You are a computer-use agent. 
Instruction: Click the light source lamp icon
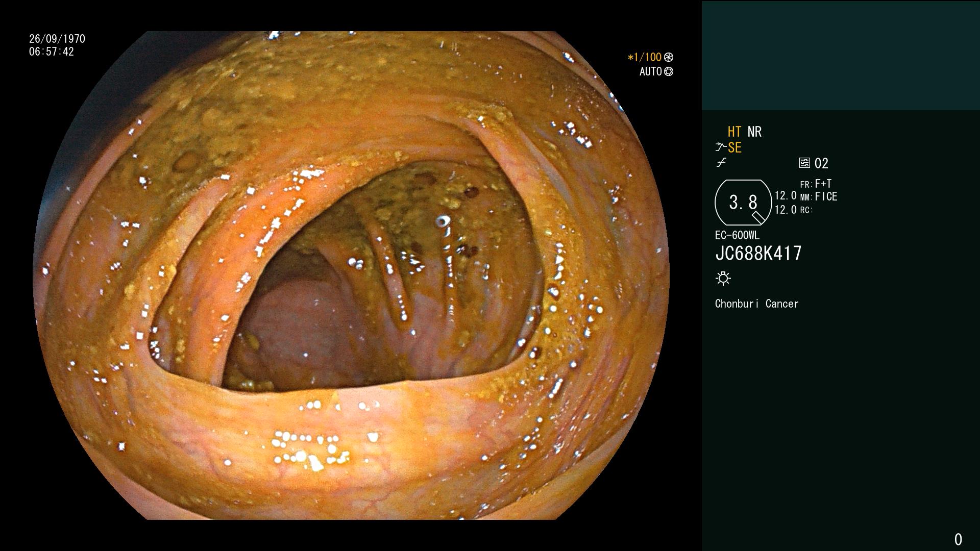coord(723,278)
